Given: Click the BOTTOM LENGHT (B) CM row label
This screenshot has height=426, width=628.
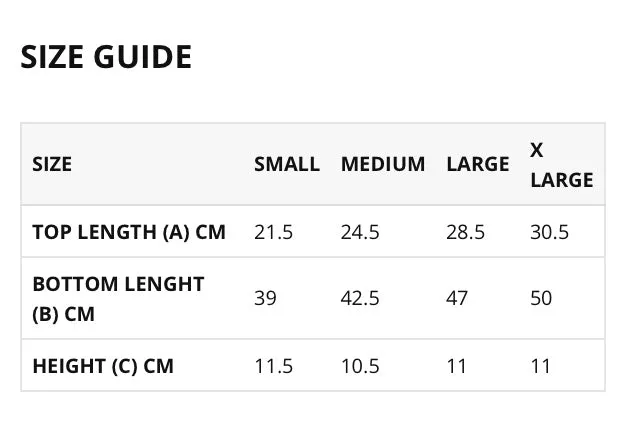Looking at the screenshot, I should (119, 299).
